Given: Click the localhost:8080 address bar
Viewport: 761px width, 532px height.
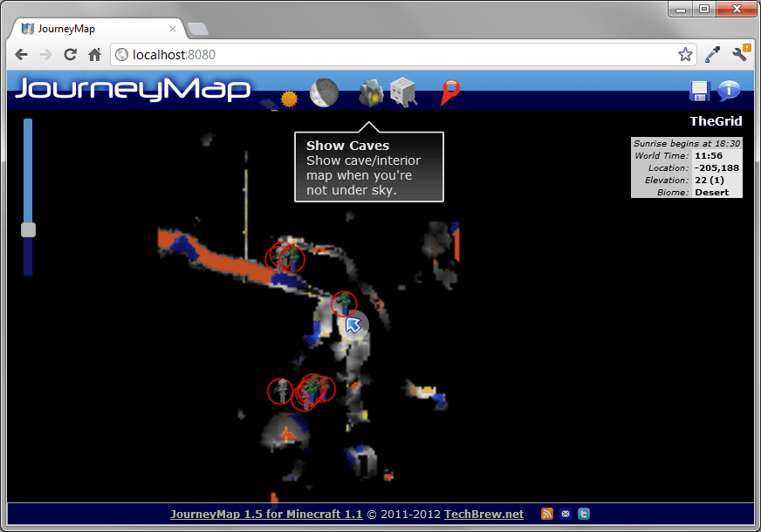Looking at the screenshot, I should point(393,55).
